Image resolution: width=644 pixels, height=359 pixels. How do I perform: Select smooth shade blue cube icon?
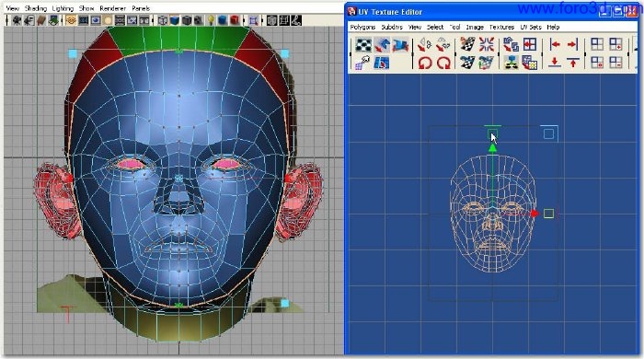pyautogui.click(x=175, y=20)
